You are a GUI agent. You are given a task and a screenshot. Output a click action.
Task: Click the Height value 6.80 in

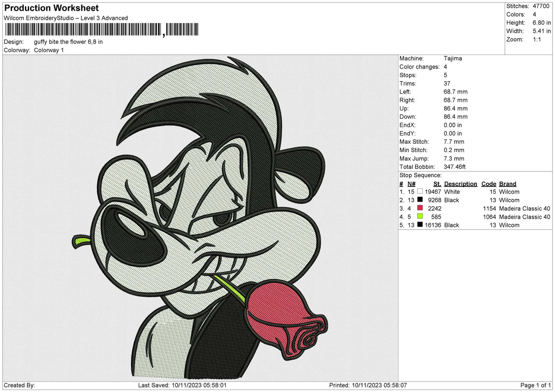[x=542, y=23]
